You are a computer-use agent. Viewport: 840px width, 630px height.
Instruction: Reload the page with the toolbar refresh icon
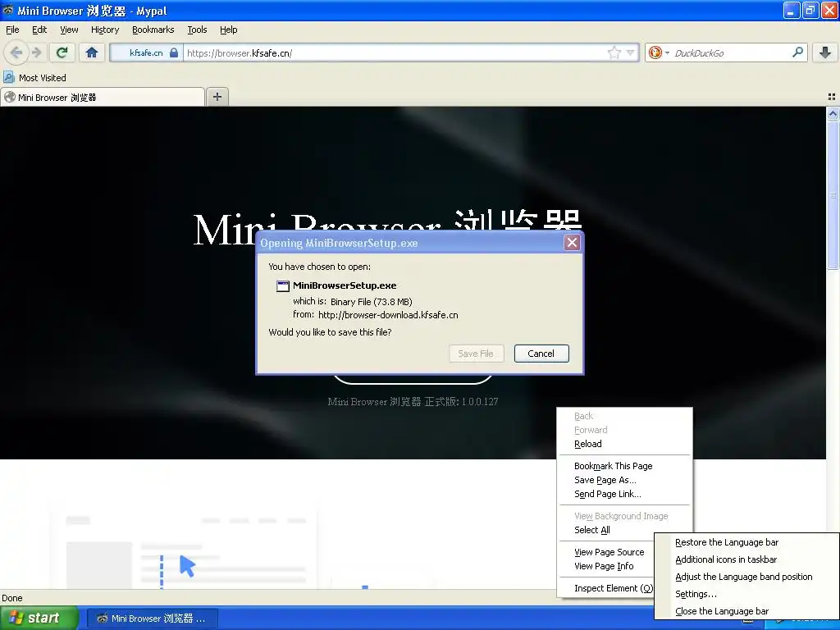point(62,52)
